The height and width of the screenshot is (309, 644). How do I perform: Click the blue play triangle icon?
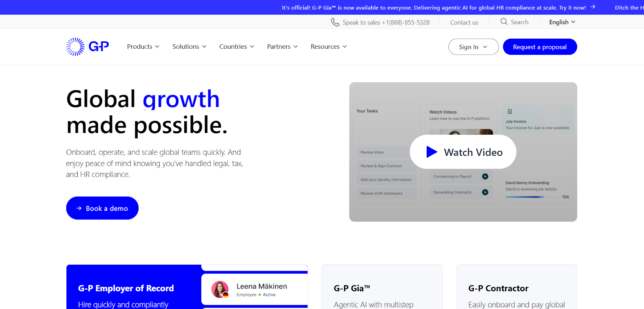click(432, 152)
